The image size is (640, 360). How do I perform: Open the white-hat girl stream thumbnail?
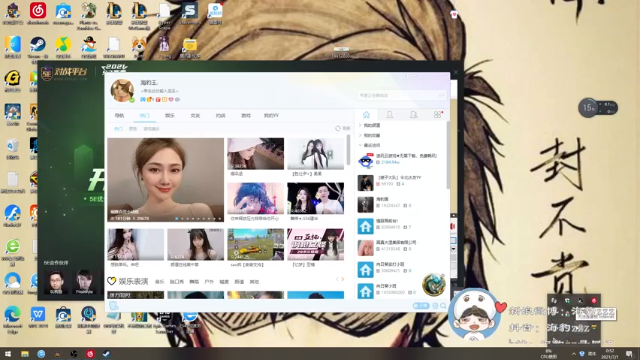coord(256,153)
